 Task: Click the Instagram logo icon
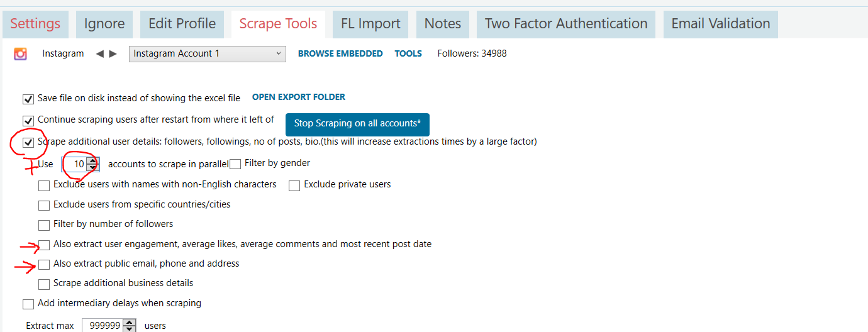pos(20,54)
